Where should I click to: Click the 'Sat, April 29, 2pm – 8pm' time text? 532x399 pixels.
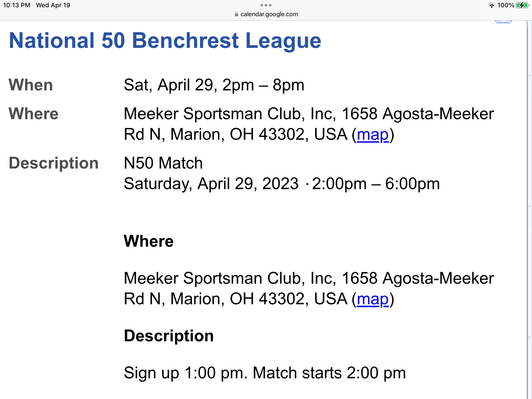(x=214, y=85)
